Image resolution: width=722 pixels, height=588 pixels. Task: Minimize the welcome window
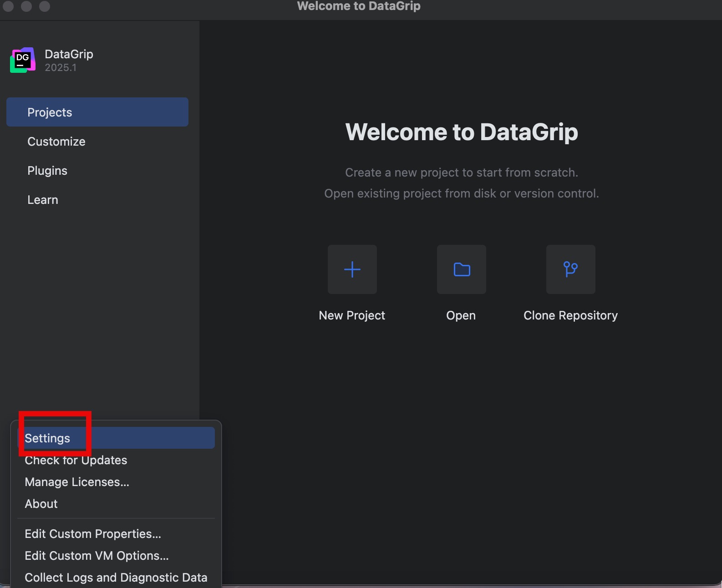[x=26, y=6]
